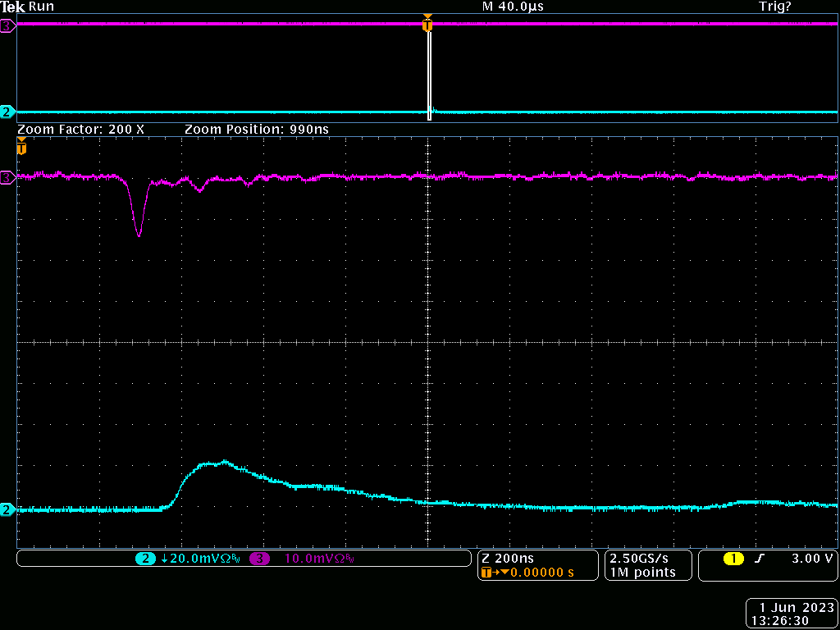Click the Zoom Factor: 200 X readout

click(x=81, y=129)
